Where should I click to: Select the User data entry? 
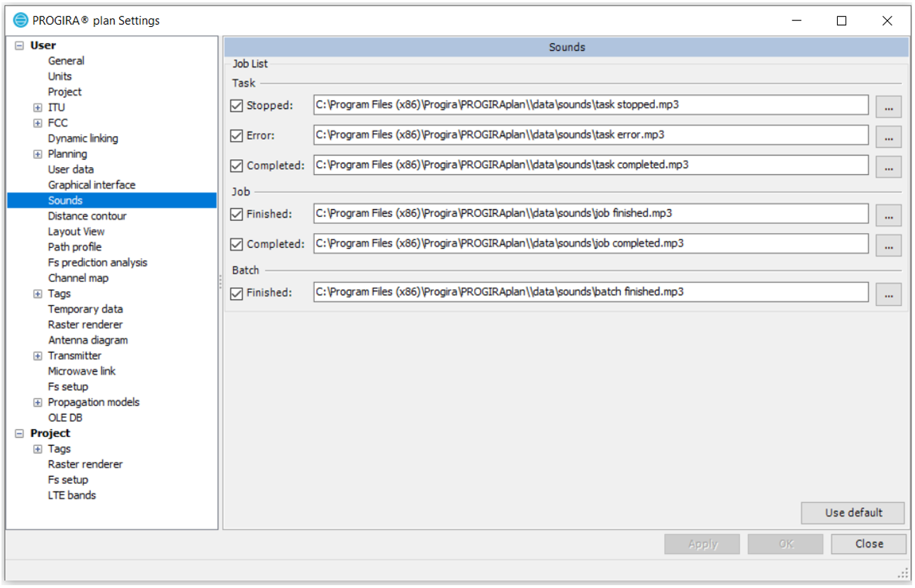click(70, 170)
